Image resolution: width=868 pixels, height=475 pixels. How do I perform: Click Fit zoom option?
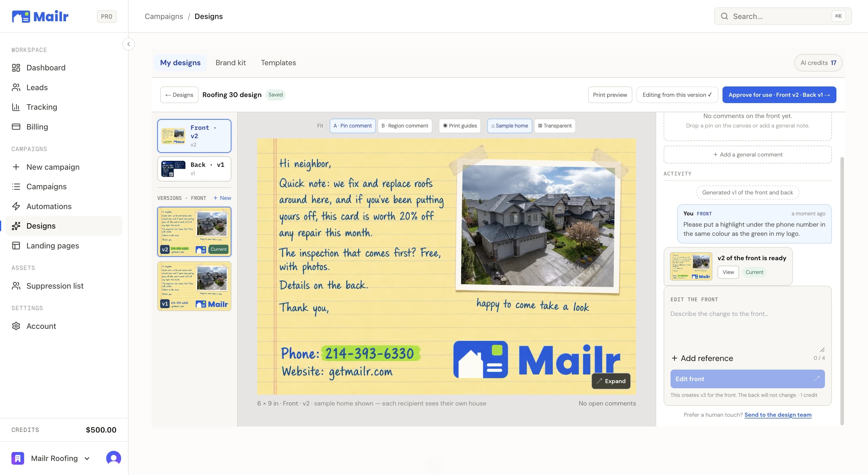point(320,126)
